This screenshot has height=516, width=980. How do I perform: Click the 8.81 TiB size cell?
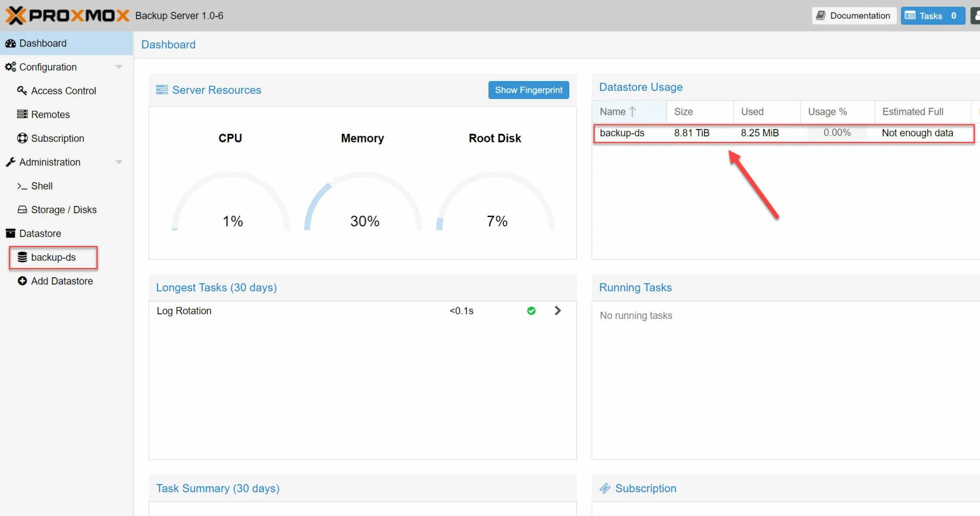click(x=692, y=133)
